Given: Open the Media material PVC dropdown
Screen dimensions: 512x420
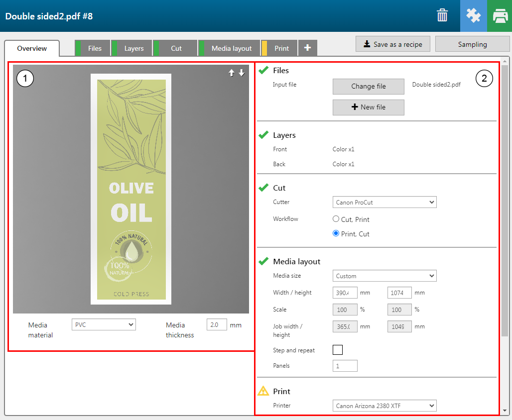Looking at the screenshot, I should click(104, 324).
